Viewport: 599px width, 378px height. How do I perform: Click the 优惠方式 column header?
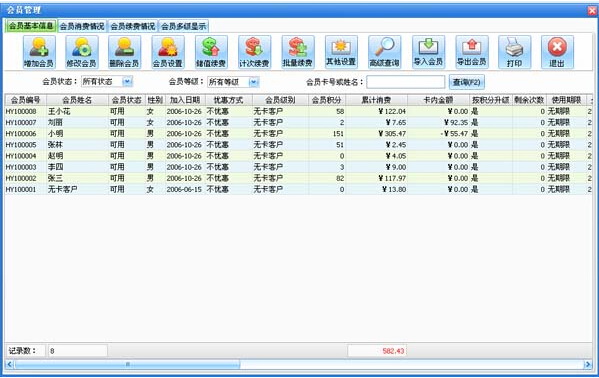coord(228,100)
